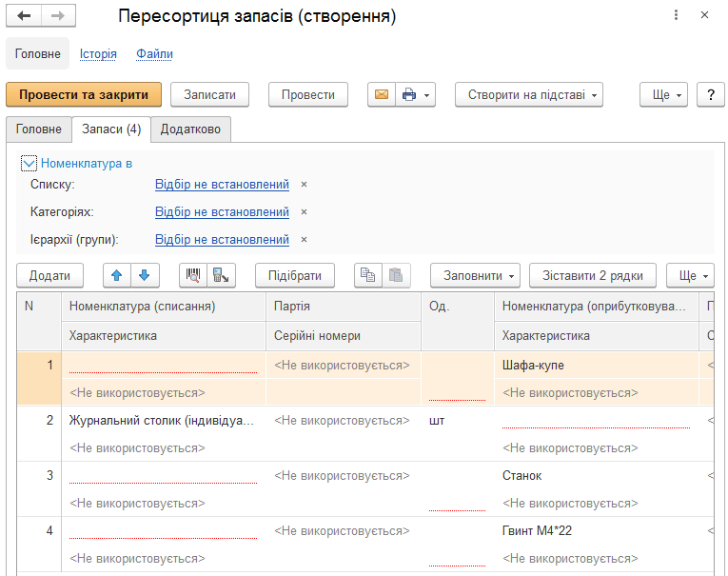Click the Підібрати button
Screen dimensions: 728x576
[x=295, y=275]
